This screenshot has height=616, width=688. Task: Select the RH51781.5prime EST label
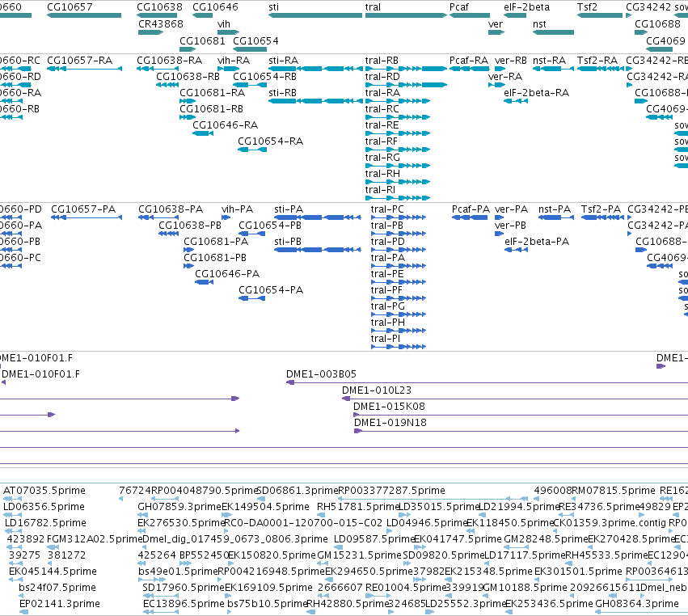(x=358, y=507)
